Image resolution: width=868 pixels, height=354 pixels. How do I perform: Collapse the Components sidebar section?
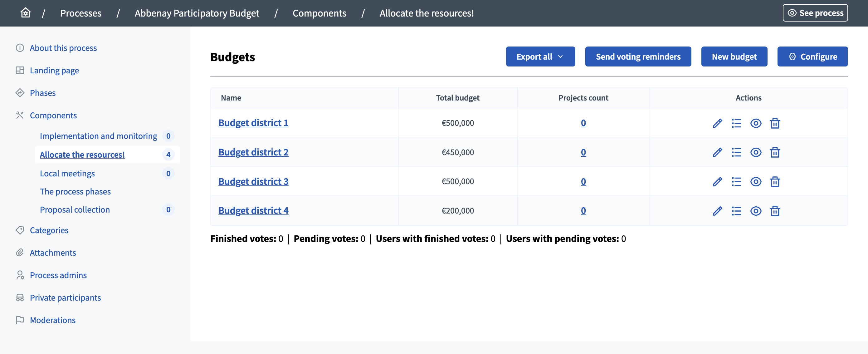point(53,115)
